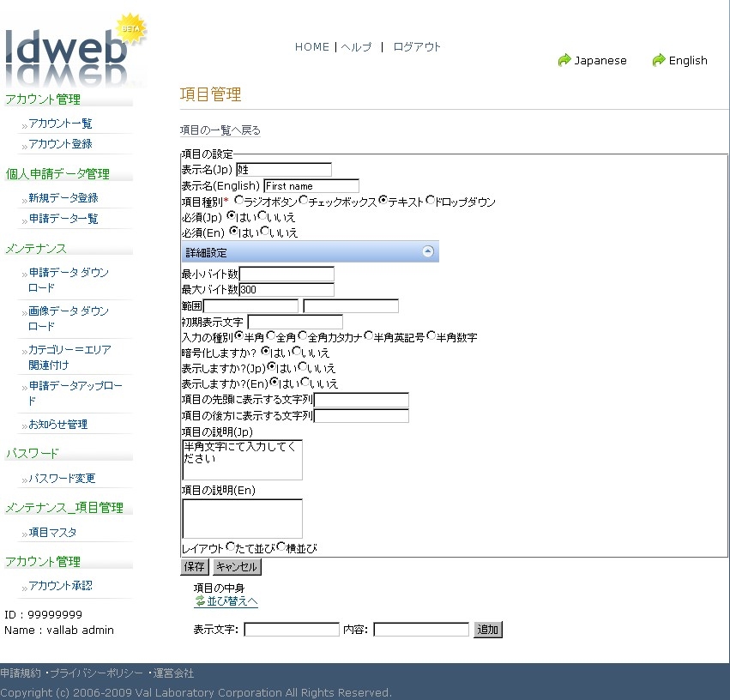Open パスワード変更 in sidebar
This screenshot has height=700, width=730.
(x=62, y=478)
